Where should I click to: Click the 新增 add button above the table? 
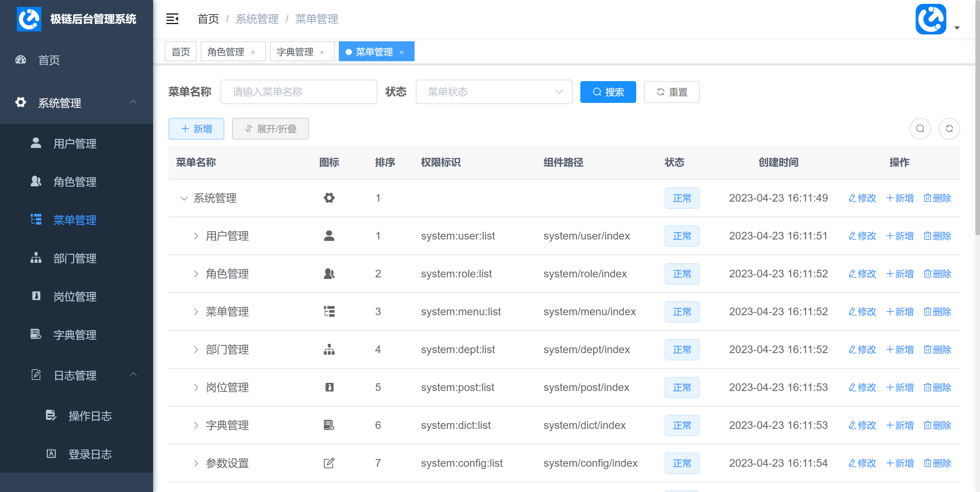[196, 129]
